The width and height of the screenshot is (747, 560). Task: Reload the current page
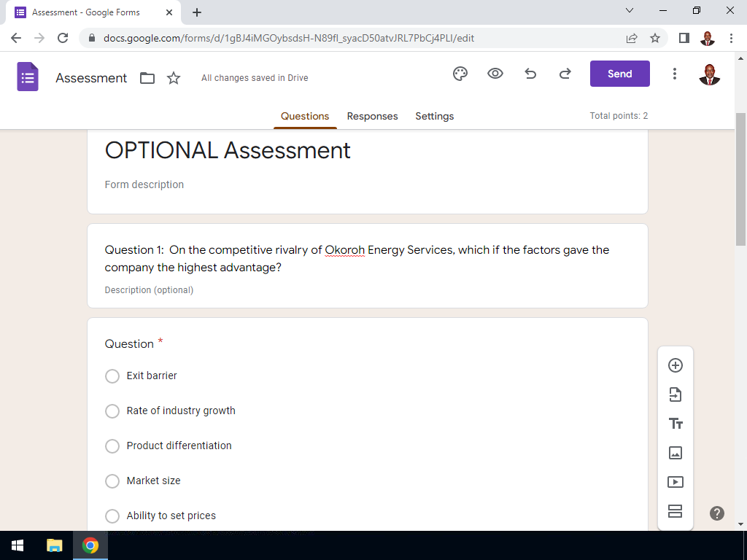pyautogui.click(x=63, y=38)
